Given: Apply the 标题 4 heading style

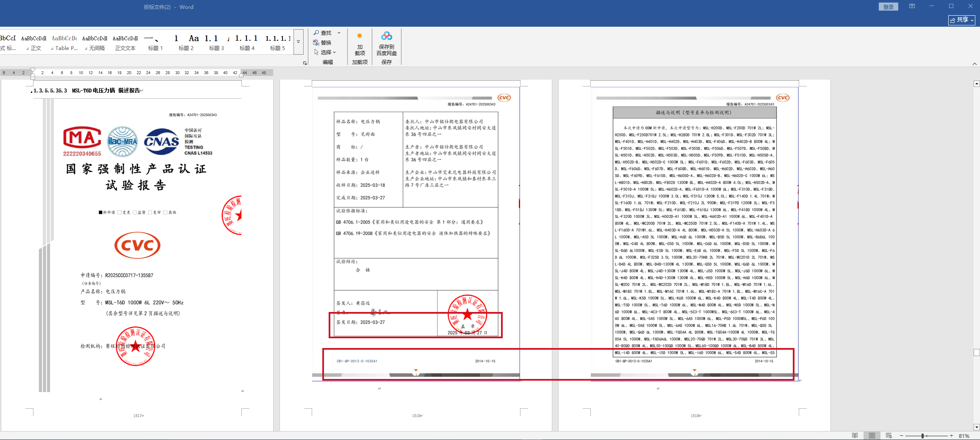Looking at the screenshot, I should (x=247, y=42).
